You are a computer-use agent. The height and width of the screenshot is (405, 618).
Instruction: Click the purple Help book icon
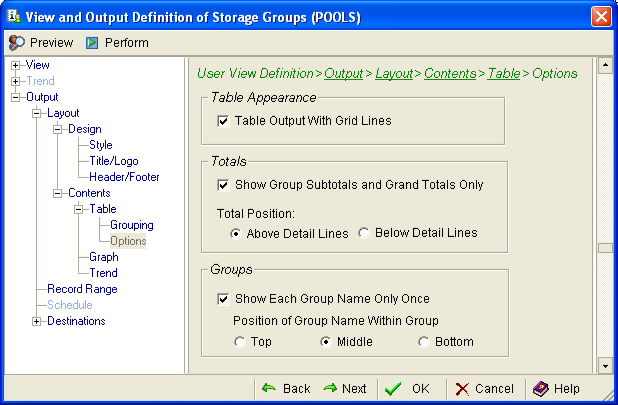pos(541,389)
